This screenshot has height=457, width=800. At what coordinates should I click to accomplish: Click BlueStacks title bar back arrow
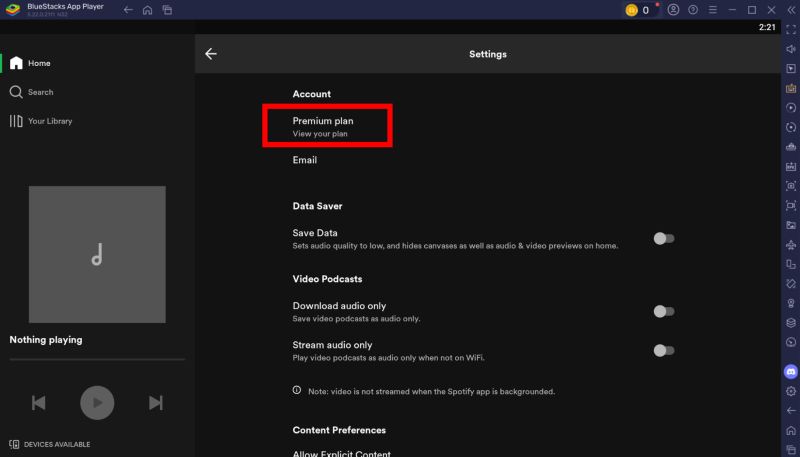click(x=128, y=10)
